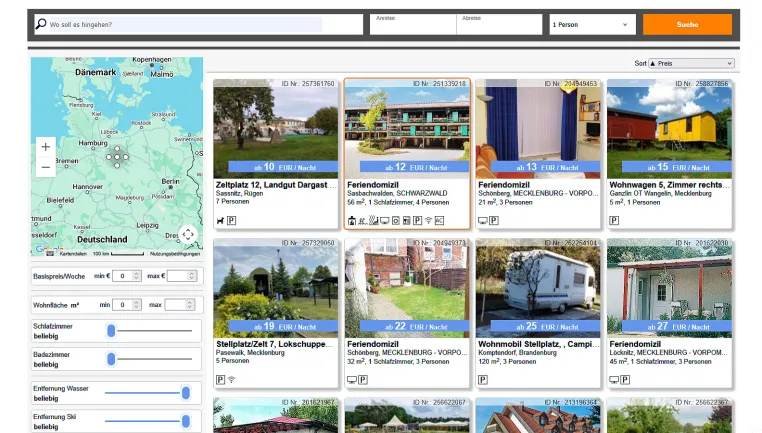Click 'ID Nr.: 258827856' label
The height and width of the screenshot is (433, 762).
[x=701, y=84]
